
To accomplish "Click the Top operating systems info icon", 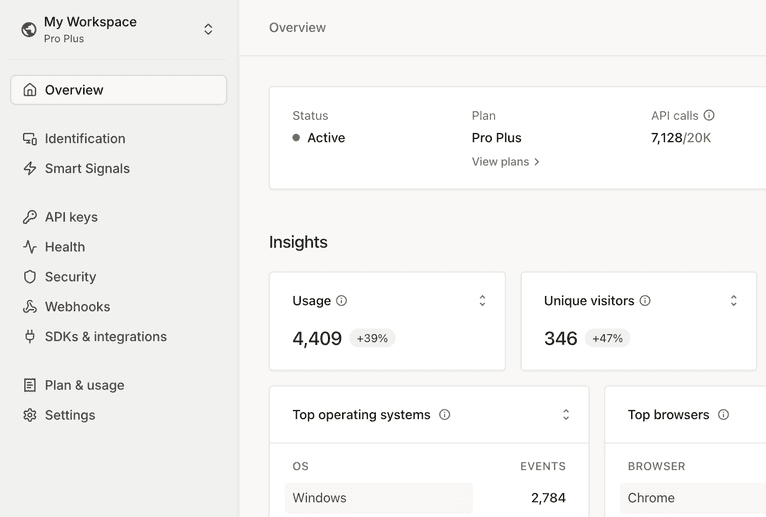I will [445, 415].
